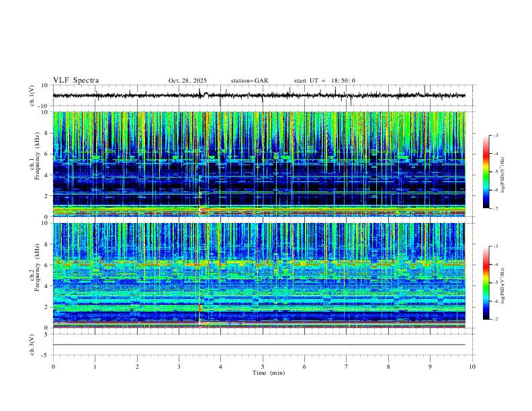Click time axis tick label '9'

tap(430, 367)
